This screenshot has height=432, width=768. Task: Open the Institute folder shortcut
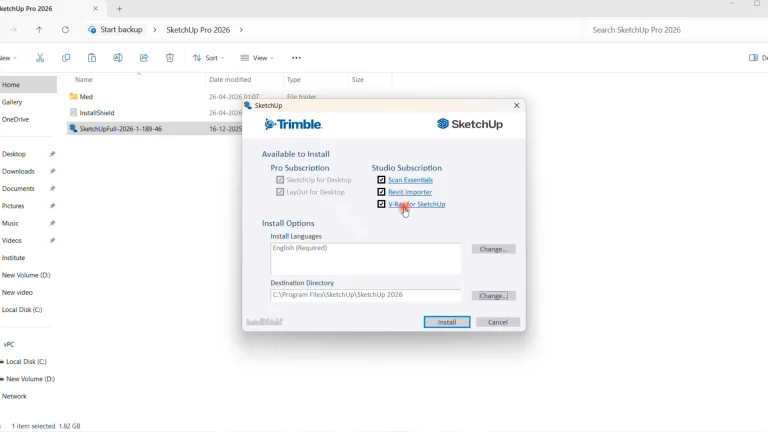13,258
